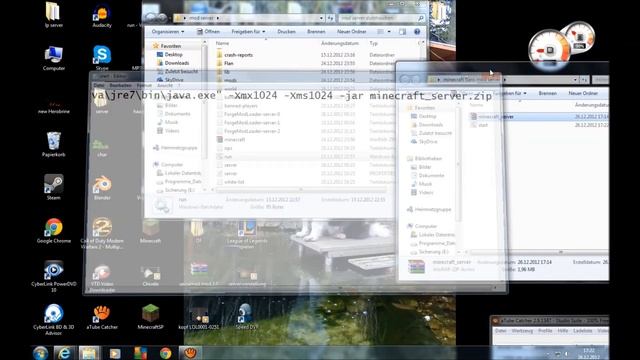Open the new Herobrine desktop item
This screenshot has width=640, height=360.
tap(53, 107)
